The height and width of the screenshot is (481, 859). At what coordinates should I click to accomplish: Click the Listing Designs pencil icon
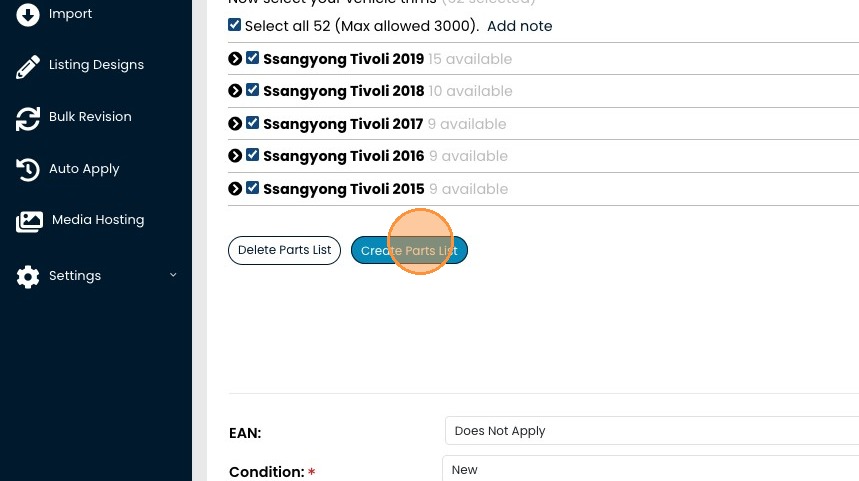[x=28, y=66]
